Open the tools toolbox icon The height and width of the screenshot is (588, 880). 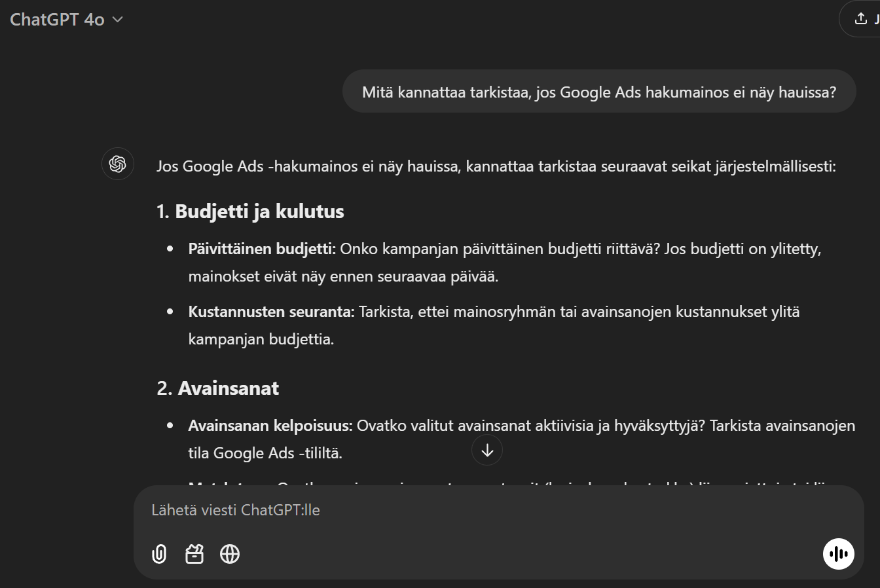click(194, 554)
